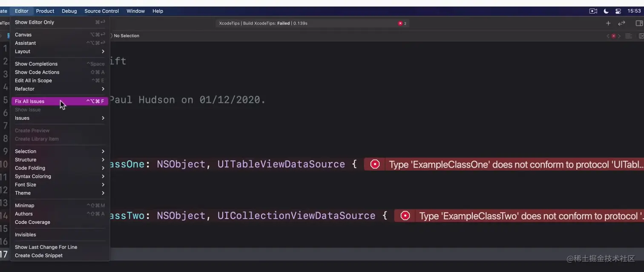Expand the Layout submenu

tap(60, 51)
